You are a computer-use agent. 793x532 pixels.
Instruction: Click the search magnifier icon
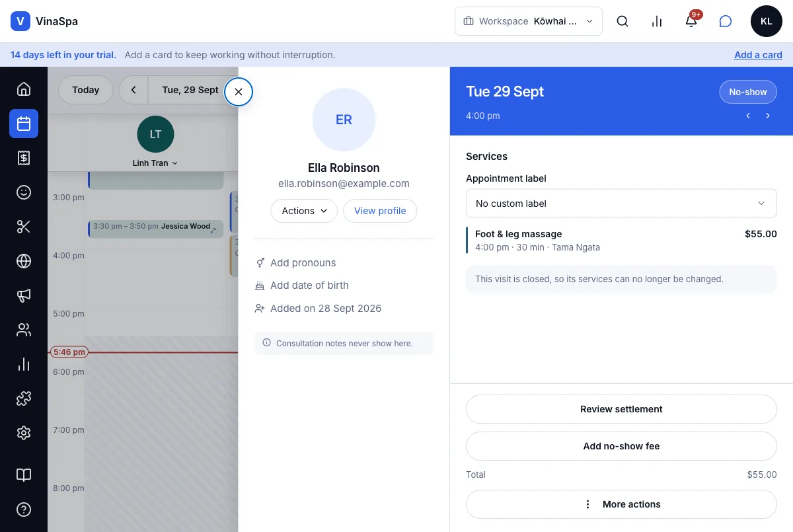pos(623,21)
